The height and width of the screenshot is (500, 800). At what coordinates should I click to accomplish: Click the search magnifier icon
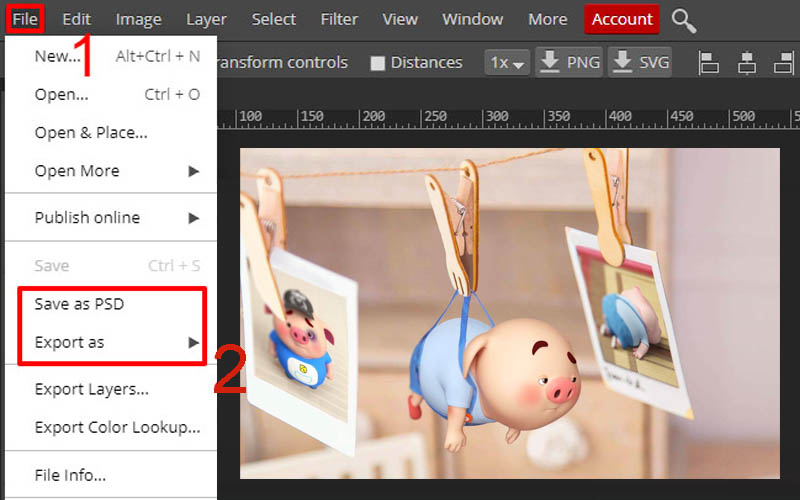[684, 19]
